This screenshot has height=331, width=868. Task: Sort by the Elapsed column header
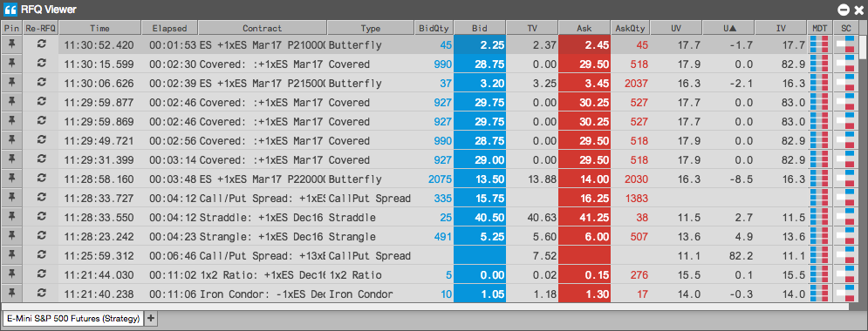(169, 28)
